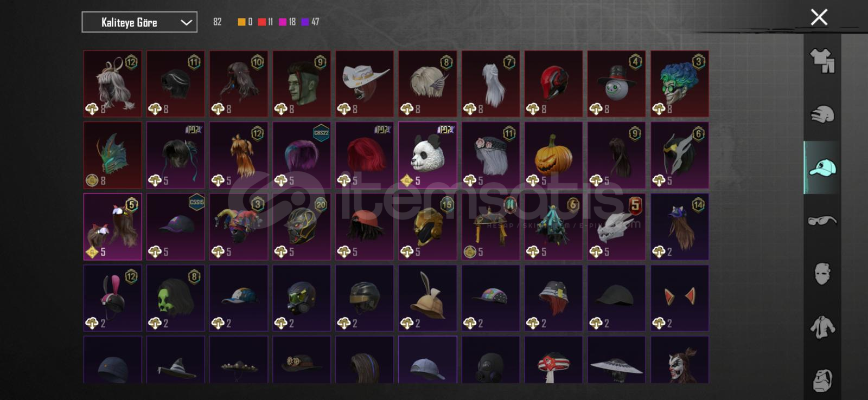Click the dropdown chevron arrow beside Kaliteye Göre
The height and width of the screenshot is (400, 868).
186,22
